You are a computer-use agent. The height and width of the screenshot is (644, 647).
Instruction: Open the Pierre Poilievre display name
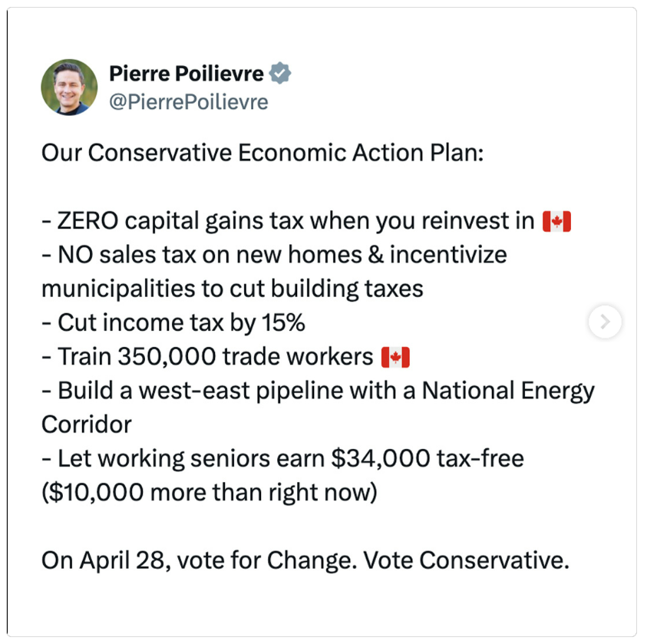pyautogui.click(x=187, y=74)
